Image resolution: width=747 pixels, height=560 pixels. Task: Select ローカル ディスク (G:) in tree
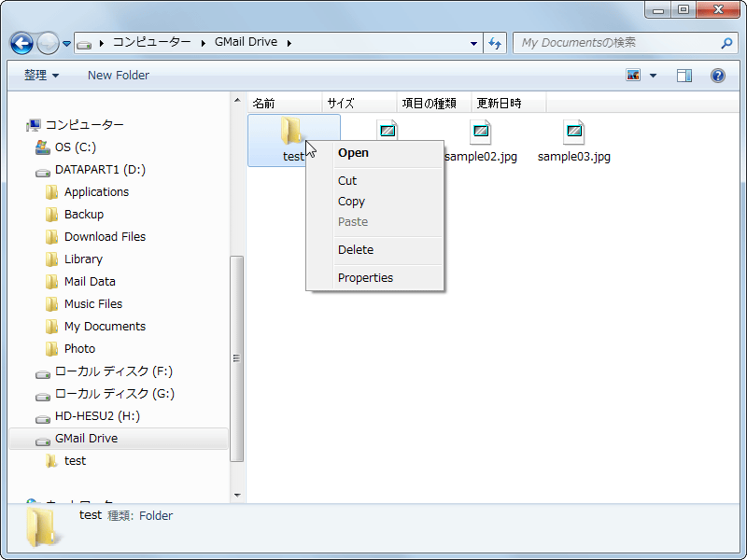tap(114, 393)
